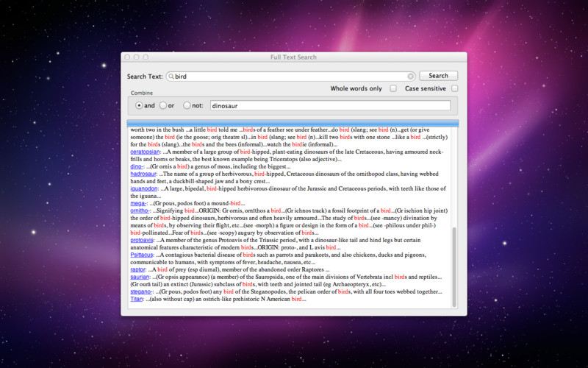This screenshot has width=588, height=368.
Task: Click the magnifier icon in the search field
Action: (171, 77)
